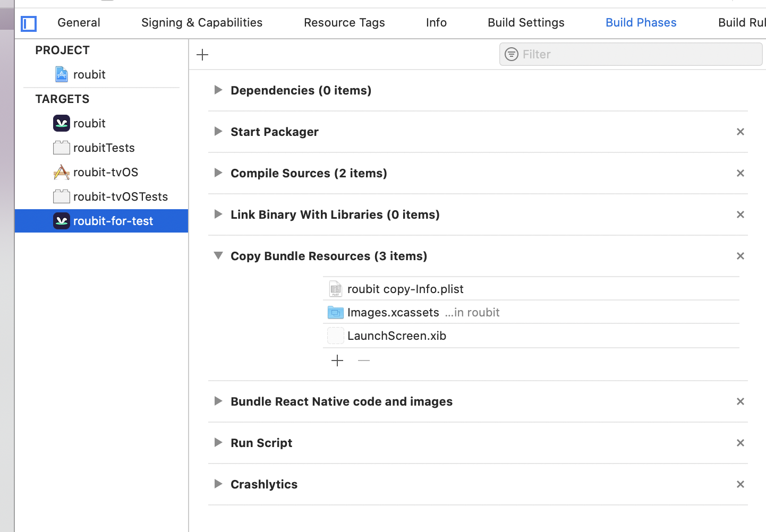The image size is (766, 532).
Task: Click the 'Compile Sources (2 items)' heading
Action: (x=309, y=173)
